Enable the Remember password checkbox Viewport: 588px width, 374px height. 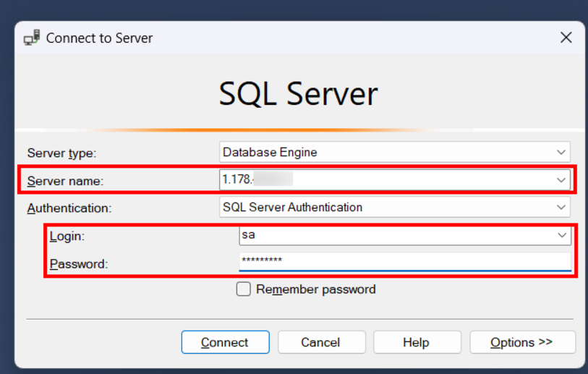tap(244, 289)
